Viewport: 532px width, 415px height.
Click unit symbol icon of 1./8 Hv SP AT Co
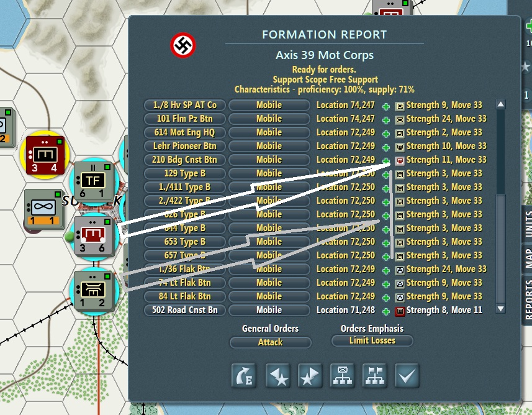point(400,107)
